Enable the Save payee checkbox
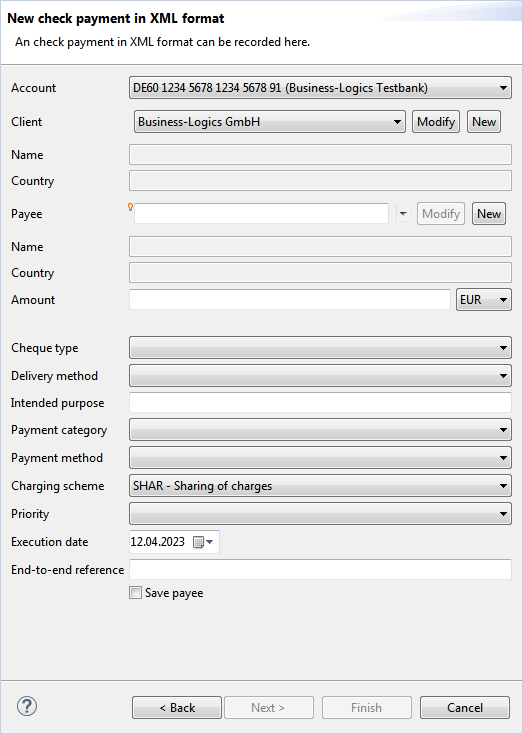 pyautogui.click(x=135, y=593)
